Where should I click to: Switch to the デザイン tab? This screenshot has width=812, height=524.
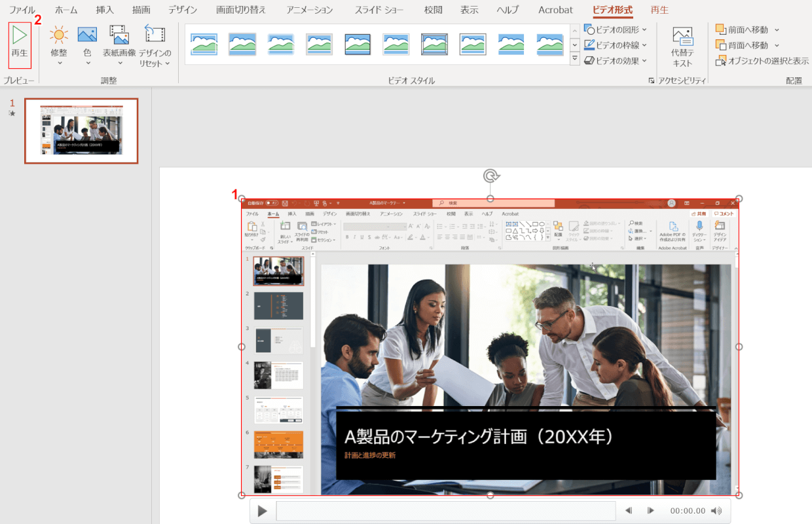pyautogui.click(x=183, y=10)
